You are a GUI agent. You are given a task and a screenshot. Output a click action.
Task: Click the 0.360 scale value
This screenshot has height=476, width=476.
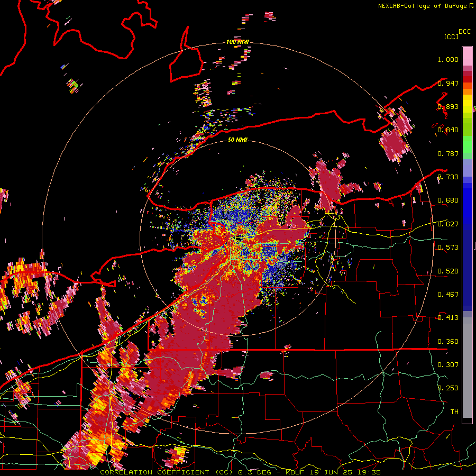pos(448,342)
